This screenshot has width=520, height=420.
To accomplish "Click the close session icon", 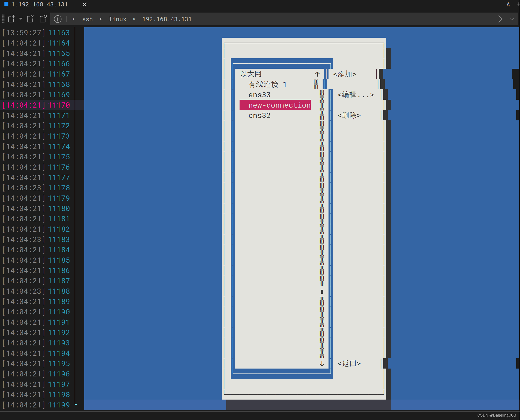I will click(x=30, y=19).
